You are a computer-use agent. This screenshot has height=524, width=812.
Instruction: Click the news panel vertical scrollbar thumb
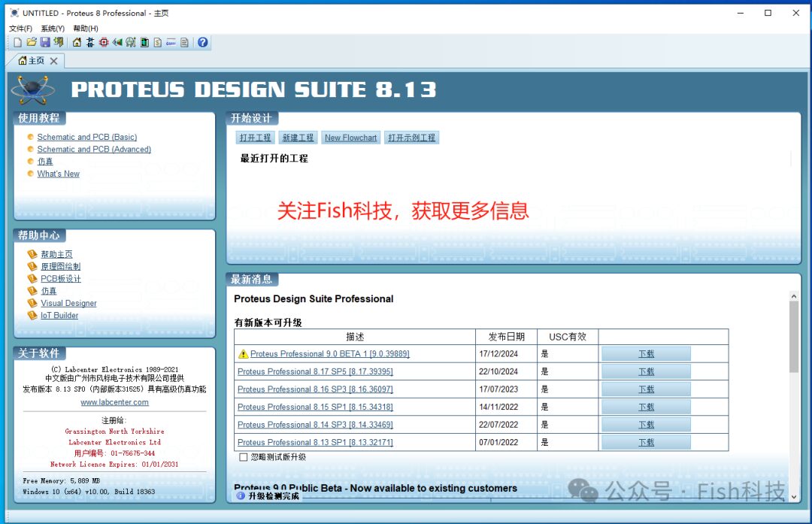tap(794, 337)
